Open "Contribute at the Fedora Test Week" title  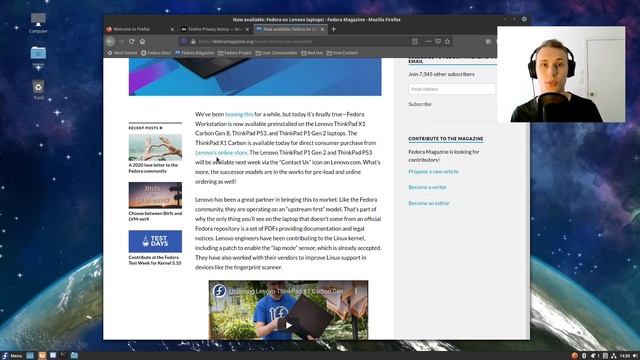pos(155,260)
